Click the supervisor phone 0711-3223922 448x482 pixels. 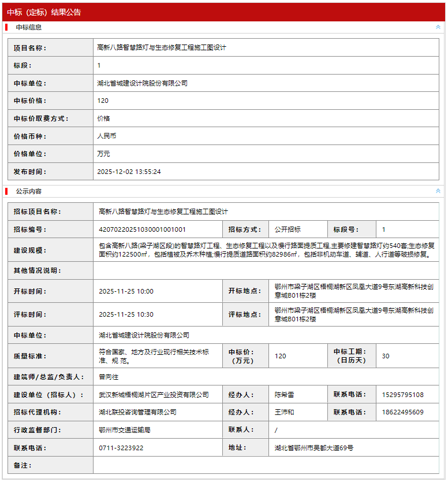(x=121, y=448)
